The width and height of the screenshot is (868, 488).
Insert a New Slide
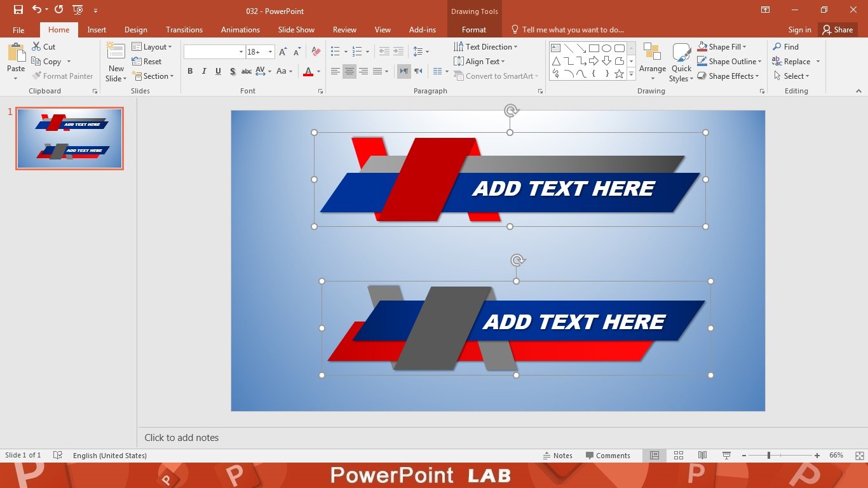point(116,62)
